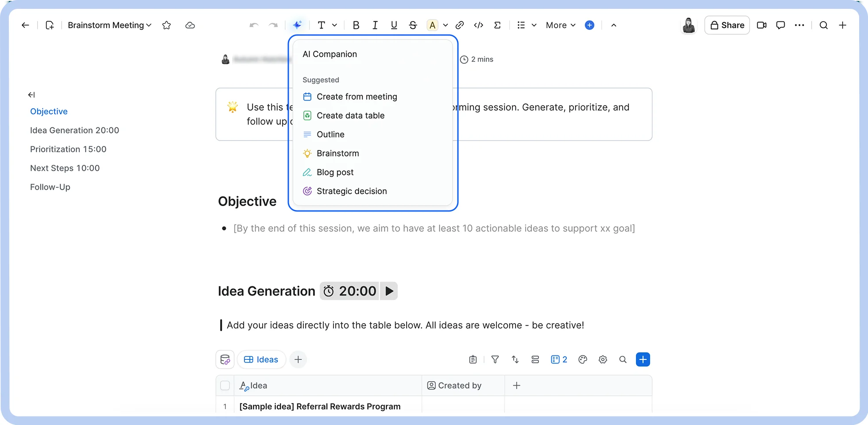
Task: Open the color palette icon above the table
Action: coord(582,359)
